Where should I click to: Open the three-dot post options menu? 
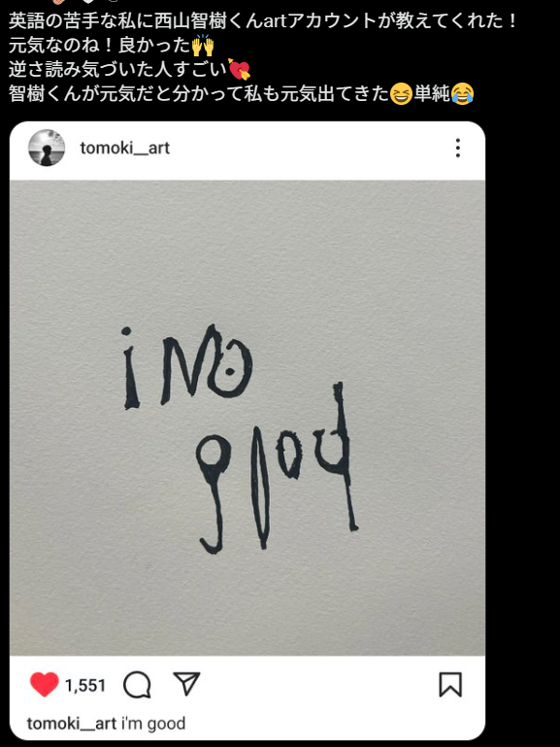tap(458, 149)
